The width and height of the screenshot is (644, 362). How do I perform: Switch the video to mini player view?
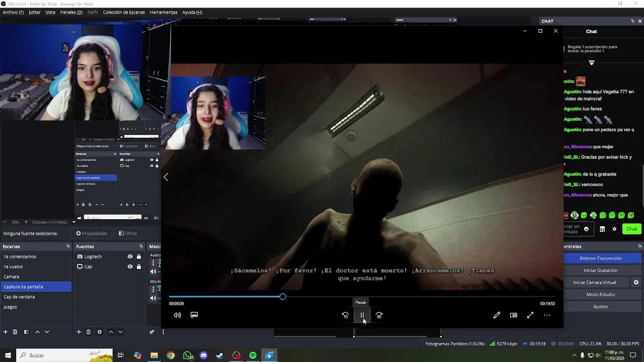coord(513,315)
